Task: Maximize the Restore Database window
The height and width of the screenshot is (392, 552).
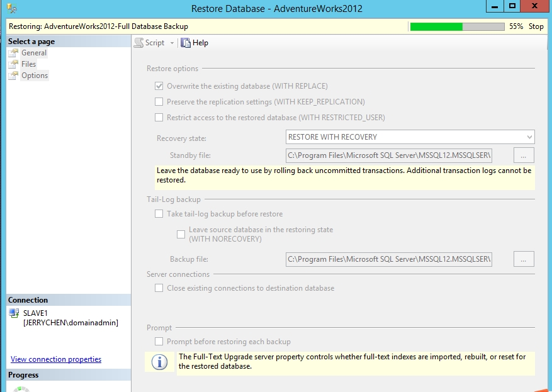Action: click(x=512, y=6)
